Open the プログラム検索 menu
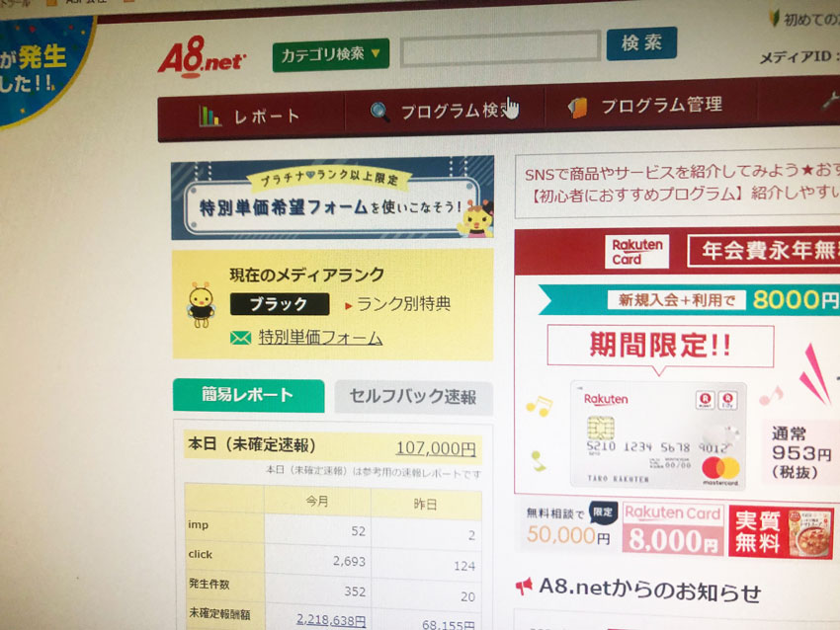The height and width of the screenshot is (630, 840). (445, 110)
